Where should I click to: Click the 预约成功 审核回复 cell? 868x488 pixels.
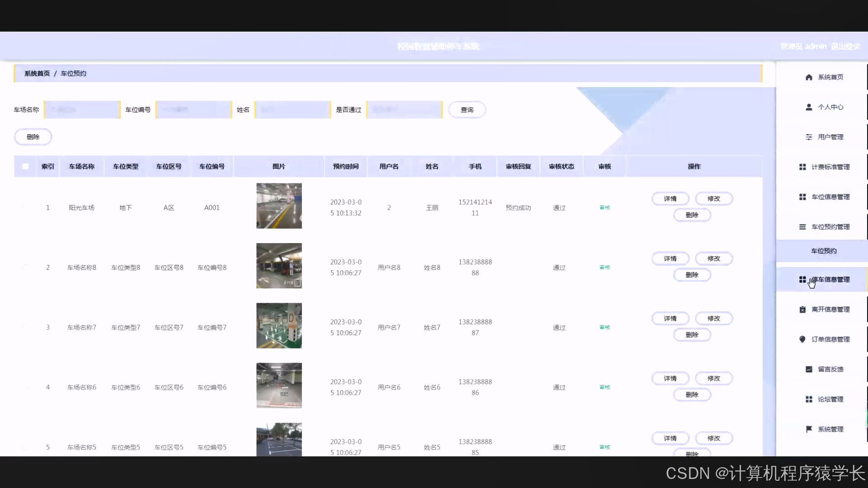519,208
